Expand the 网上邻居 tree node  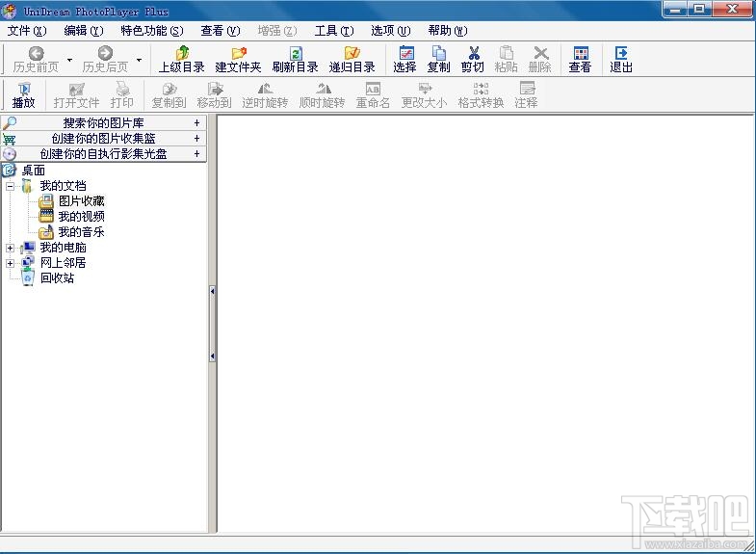[x=11, y=263]
